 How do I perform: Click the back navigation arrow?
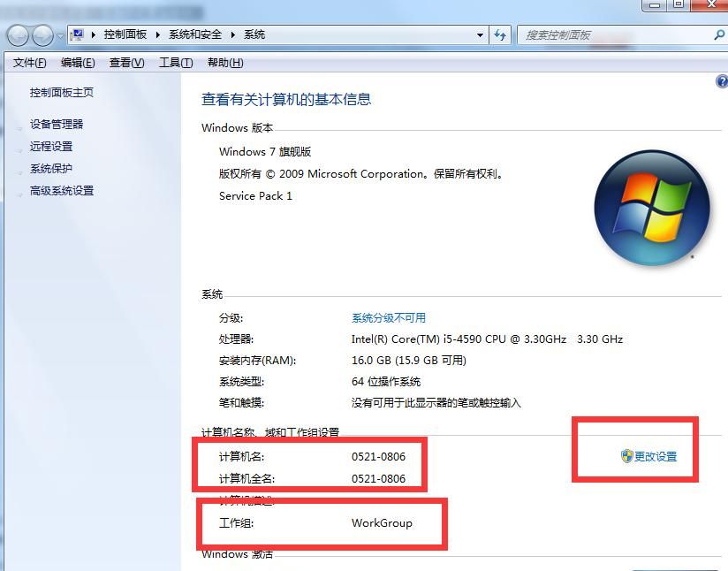[16, 34]
